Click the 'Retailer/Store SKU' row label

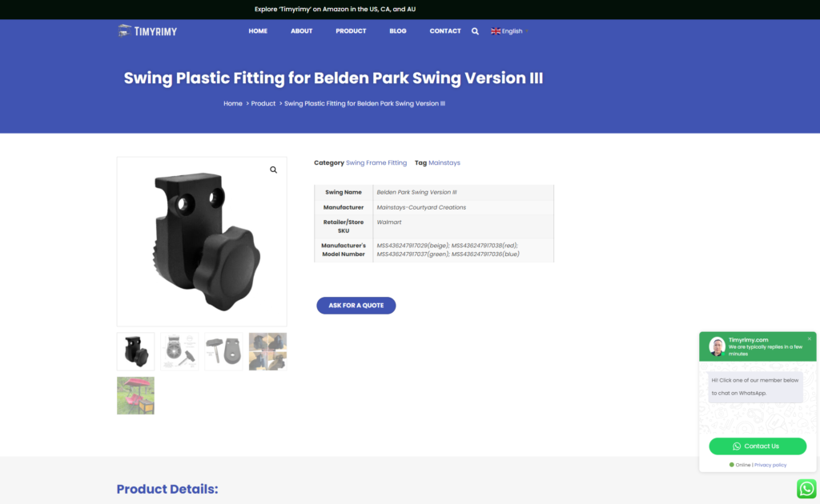pos(343,226)
